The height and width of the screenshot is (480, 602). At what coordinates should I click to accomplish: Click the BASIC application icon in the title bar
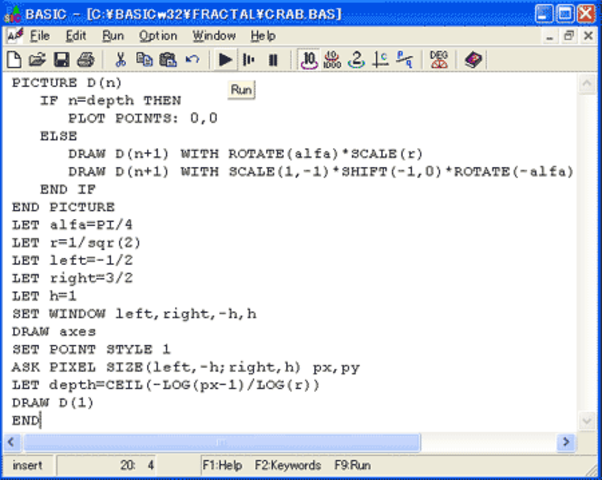13,14
